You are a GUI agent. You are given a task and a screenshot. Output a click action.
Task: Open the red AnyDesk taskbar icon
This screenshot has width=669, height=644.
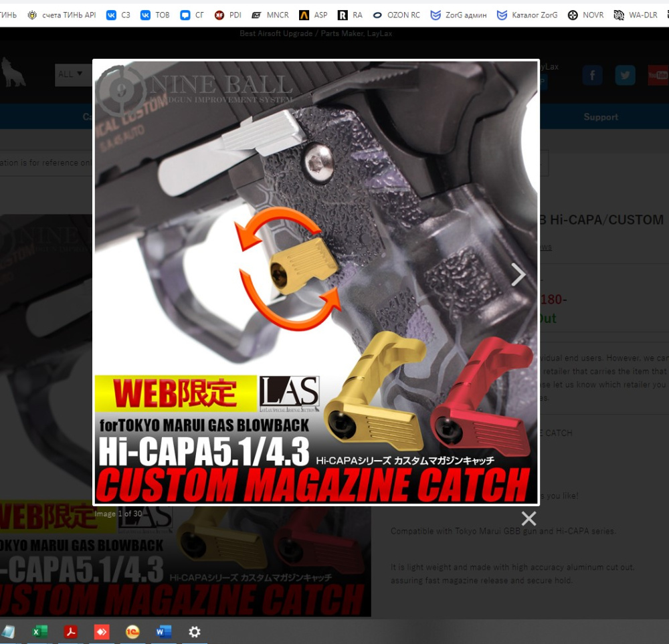102,632
